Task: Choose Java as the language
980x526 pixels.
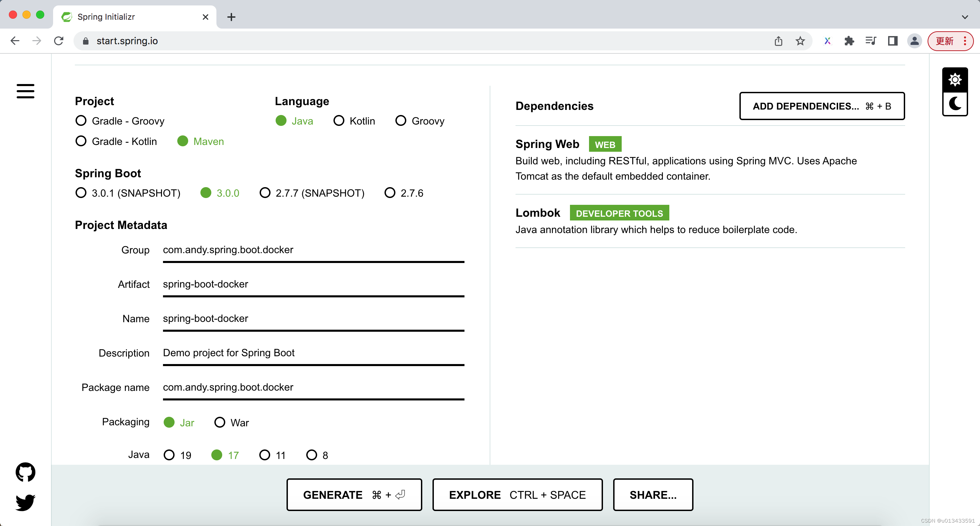Action: (x=294, y=121)
